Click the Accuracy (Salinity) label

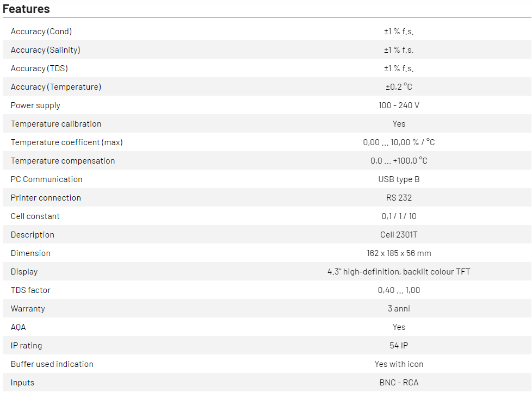coord(45,50)
